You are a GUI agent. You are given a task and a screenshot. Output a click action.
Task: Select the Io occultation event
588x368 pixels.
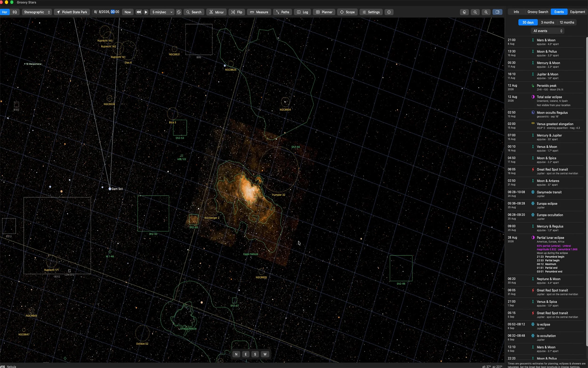545,338
